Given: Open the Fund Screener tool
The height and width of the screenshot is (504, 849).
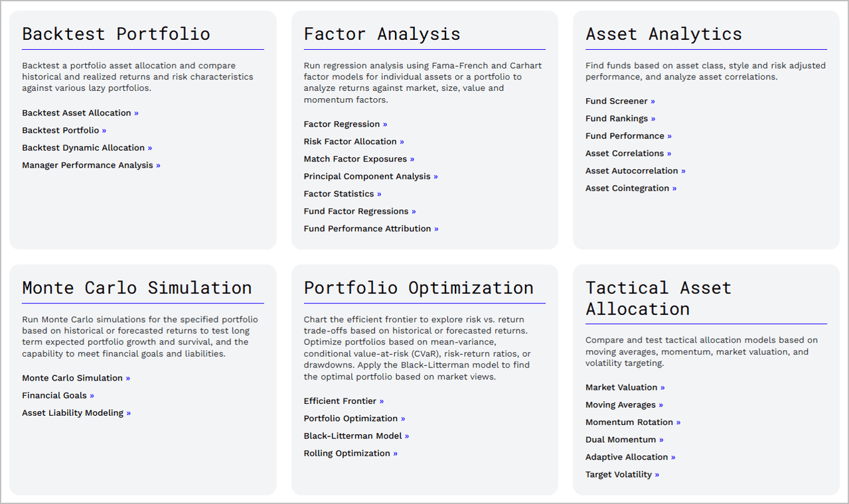Looking at the screenshot, I should click(x=620, y=101).
